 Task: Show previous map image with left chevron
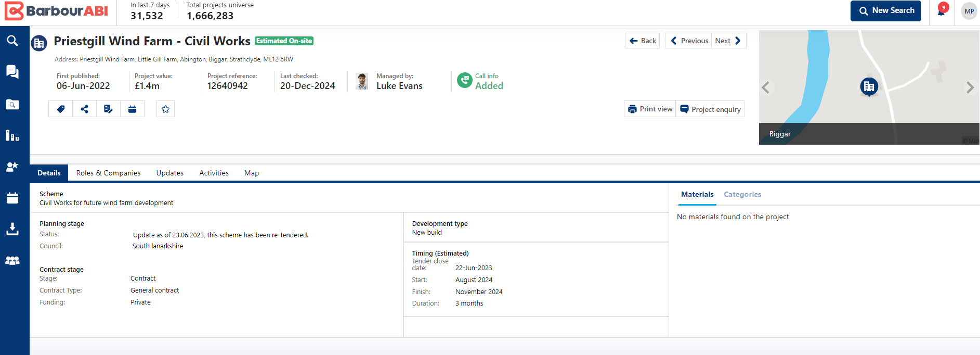(766, 87)
